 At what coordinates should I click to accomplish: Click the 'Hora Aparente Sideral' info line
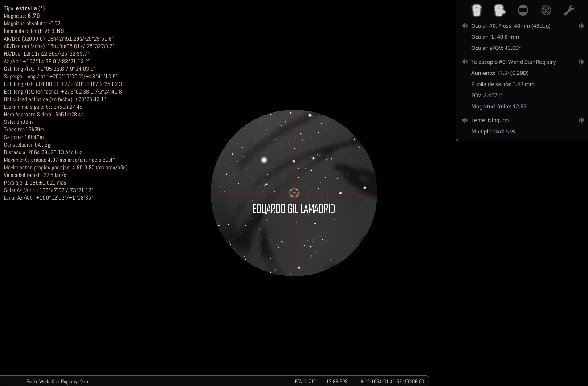click(x=44, y=115)
